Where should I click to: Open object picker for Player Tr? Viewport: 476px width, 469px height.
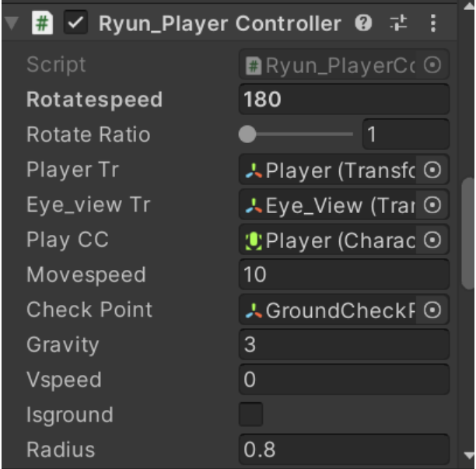(x=432, y=170)
